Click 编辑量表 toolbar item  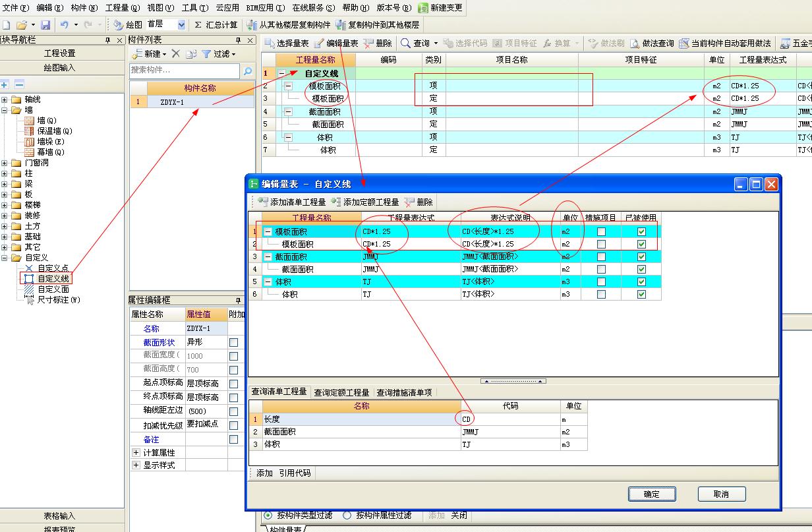click(336, 44)
